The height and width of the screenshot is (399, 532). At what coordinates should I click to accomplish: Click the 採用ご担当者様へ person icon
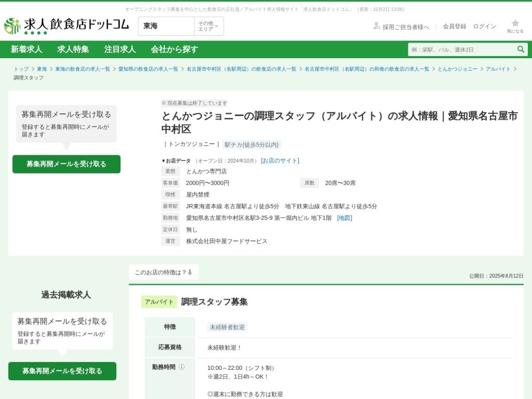[377, 26]
